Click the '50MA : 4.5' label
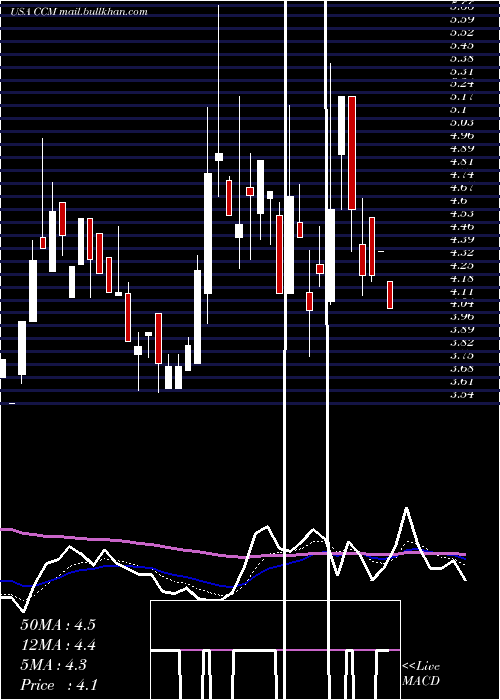 click(58, 625)
